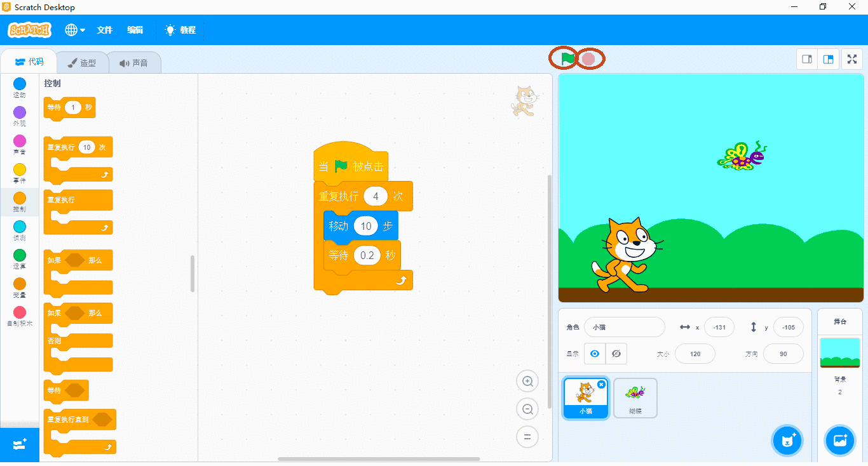Show the sprite with eye button
Viewport: 868px width, 466px height.
click(595, 354)
